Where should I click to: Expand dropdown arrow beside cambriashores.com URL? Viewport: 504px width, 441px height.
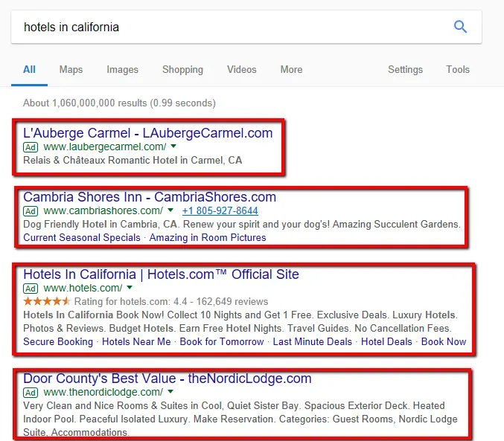pos(170,210)
